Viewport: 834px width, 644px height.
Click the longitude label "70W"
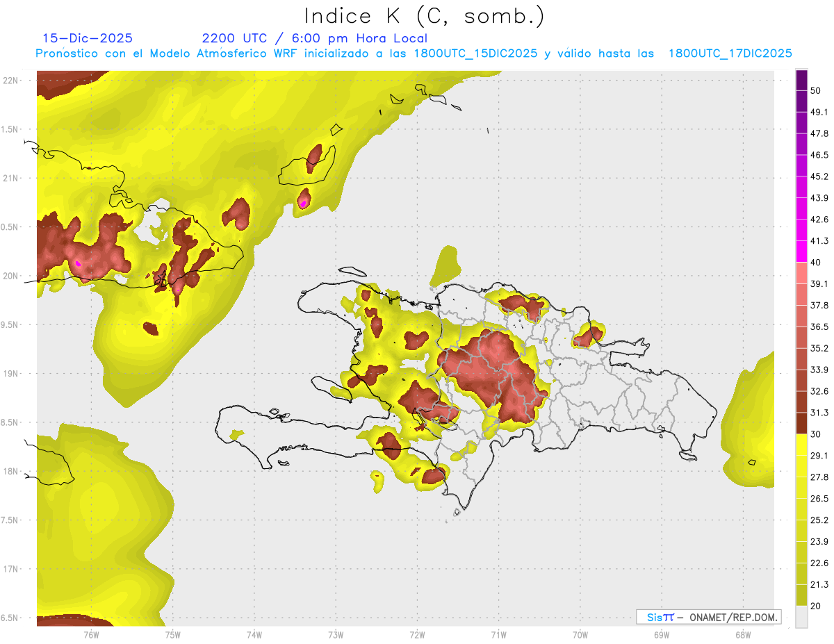click(x=580, y=634)
